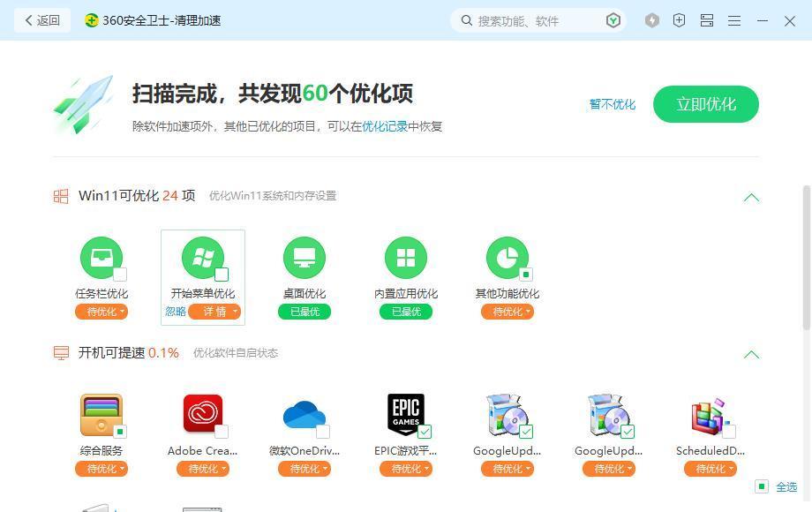
Task: Click the 微软OneDrive cloud icon
Action: (304, 415)
